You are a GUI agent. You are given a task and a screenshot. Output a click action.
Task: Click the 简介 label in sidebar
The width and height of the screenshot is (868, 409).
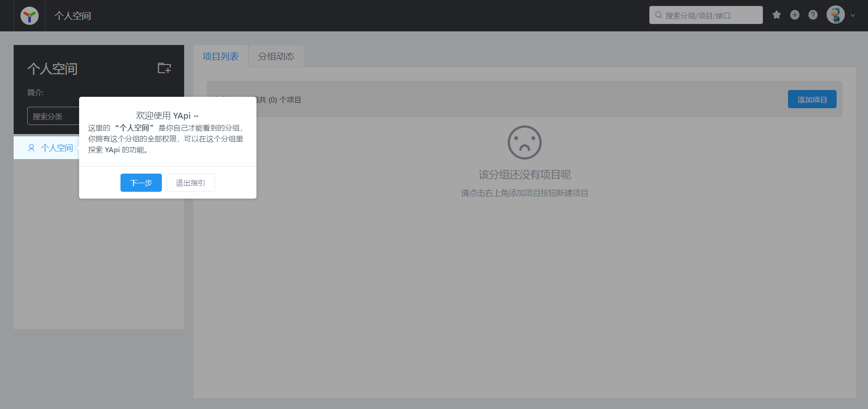35,93
